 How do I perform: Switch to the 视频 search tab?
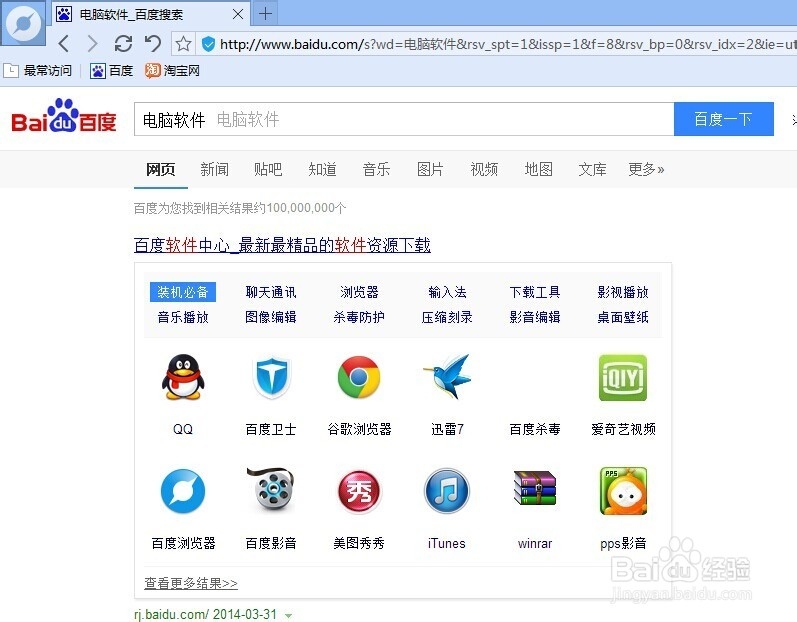click(x=484, y=169)
